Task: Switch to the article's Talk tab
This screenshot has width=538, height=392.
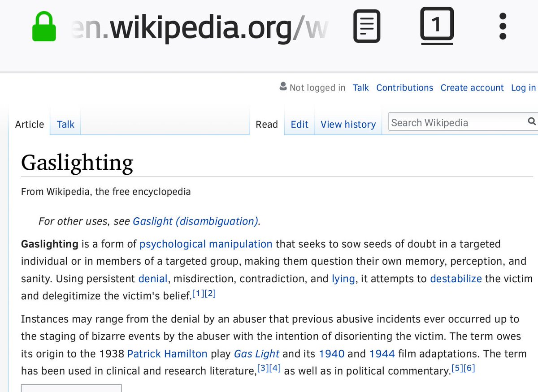Action: coord(65,124)
